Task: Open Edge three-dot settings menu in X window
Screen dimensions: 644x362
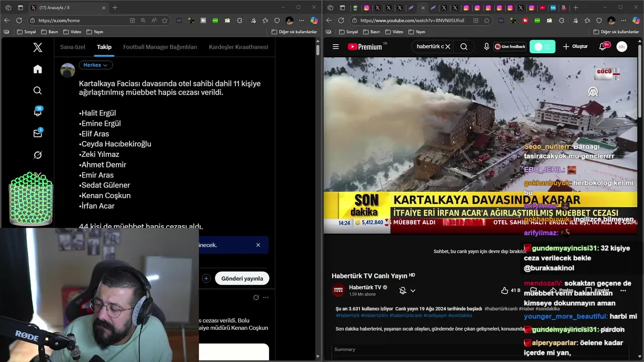Action: click(301, 21)
